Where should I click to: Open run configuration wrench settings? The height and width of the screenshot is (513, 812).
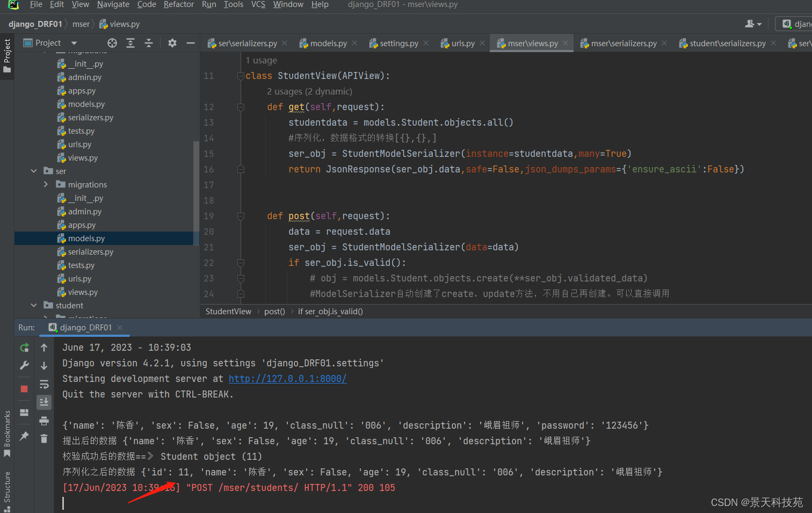click(24, 365)
